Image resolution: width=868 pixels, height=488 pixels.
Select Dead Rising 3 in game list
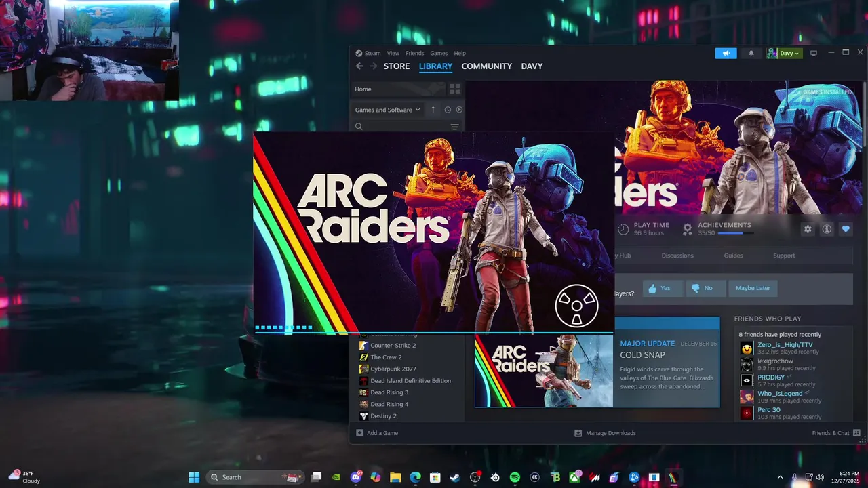click(x=389, y=392)
